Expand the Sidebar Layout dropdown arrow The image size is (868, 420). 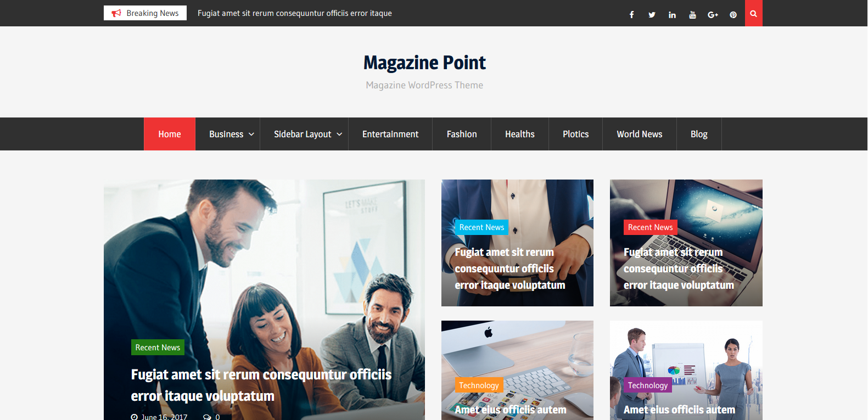[x=339, y=135]
